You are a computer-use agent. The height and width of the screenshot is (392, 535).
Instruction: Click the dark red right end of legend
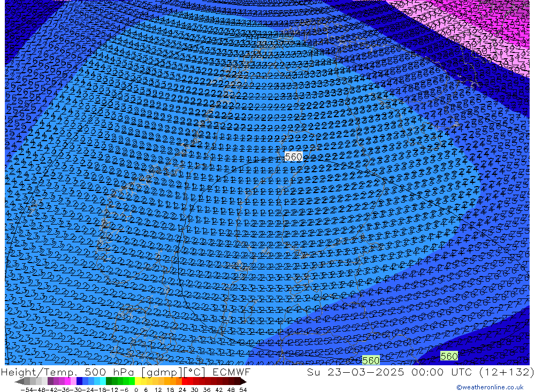(242, 381)
